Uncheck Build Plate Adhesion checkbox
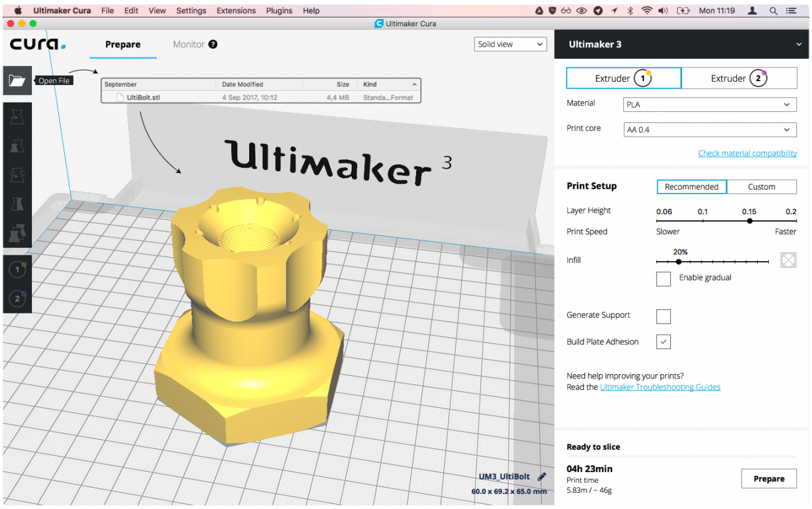This screenshot has width=812, height=509. pos(663,342)
